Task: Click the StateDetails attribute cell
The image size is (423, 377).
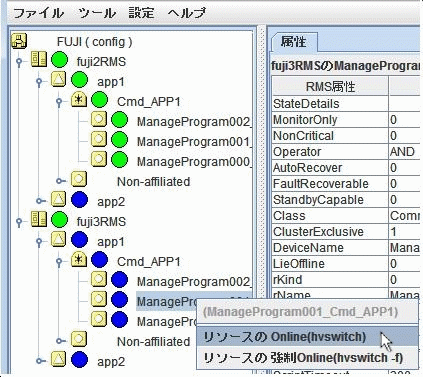Action: tap(330, 104)
